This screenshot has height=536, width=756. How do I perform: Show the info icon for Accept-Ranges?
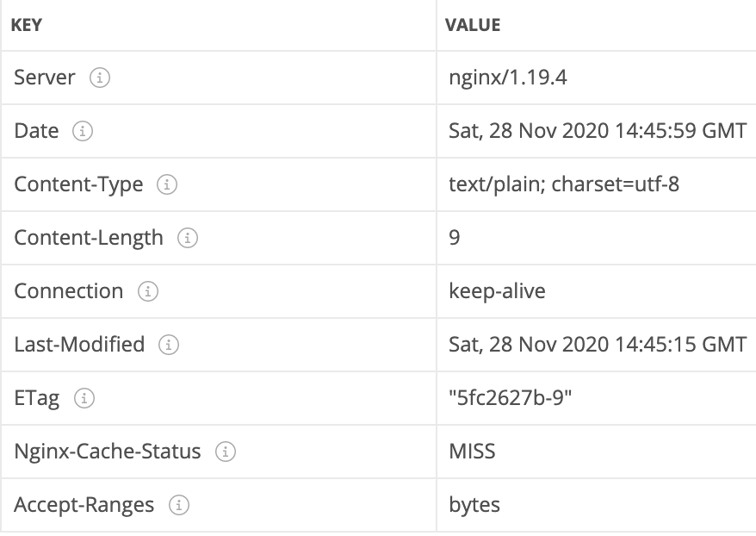click(x=179, y=505)
